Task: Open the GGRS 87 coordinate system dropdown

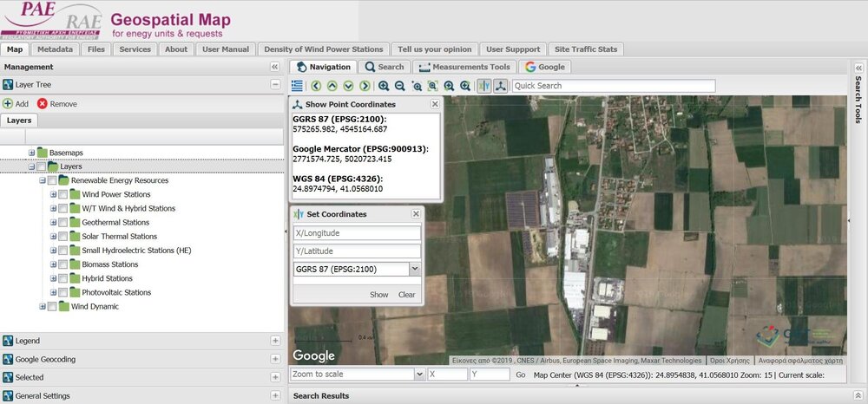Action: (x=414, y=270)
